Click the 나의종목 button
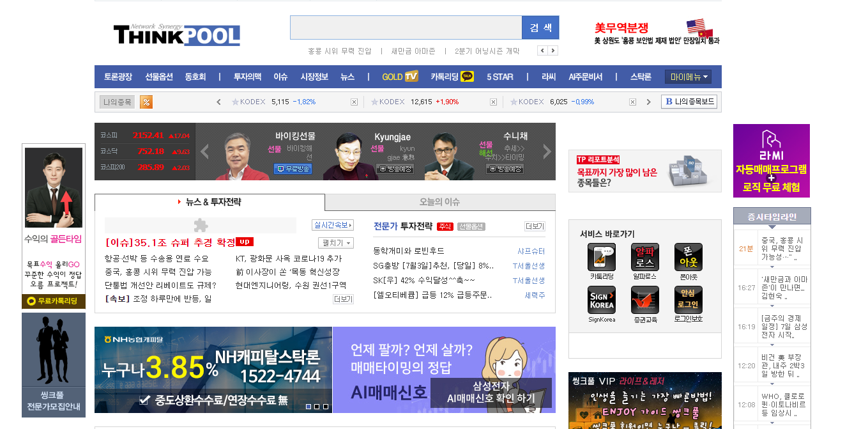The height and width of the screenshot is (429, 868). (118, 102)
